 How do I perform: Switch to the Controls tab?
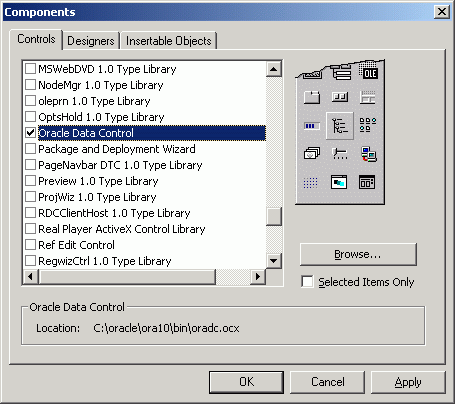click(36, 39)
